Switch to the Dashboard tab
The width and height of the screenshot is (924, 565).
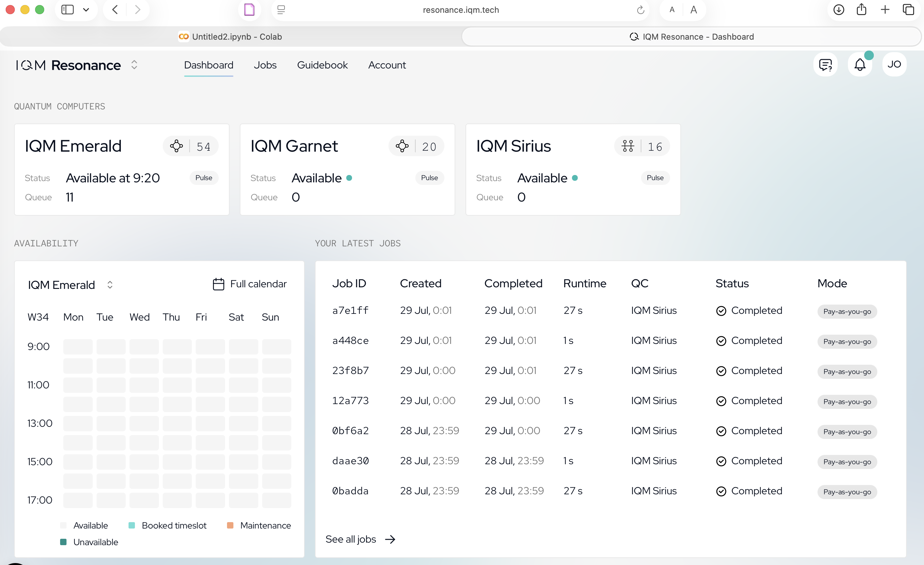coord(208,65)
